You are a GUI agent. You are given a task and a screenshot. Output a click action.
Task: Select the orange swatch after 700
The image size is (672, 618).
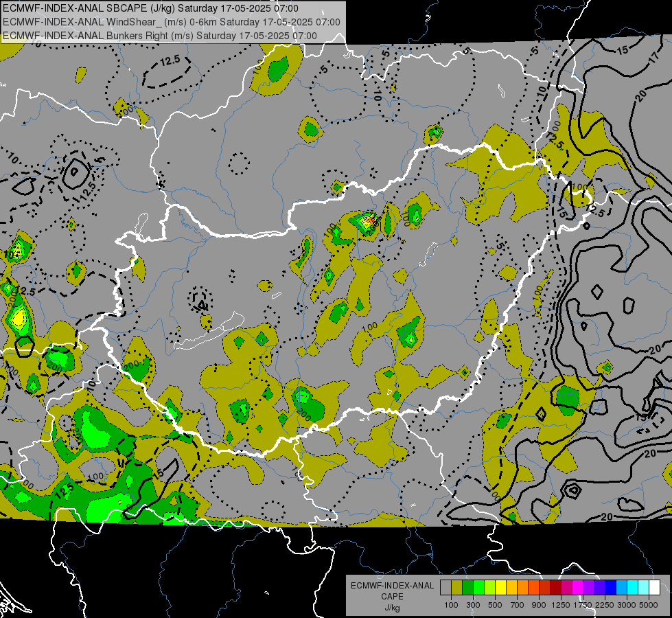tap(523, 588)
